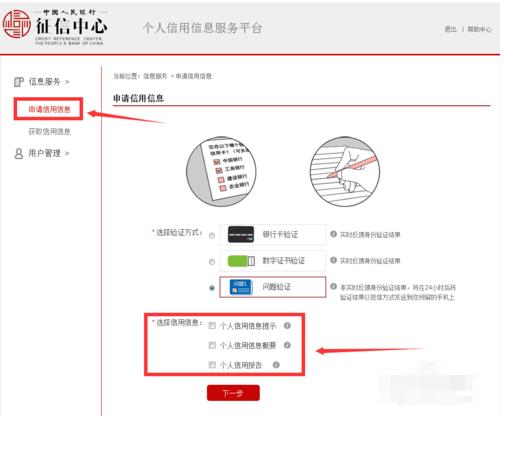
Task: Click the 选择验证方式 label
Action: (177, 232)
